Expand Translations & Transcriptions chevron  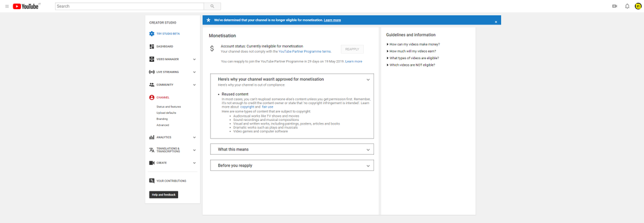pos(194,150)
